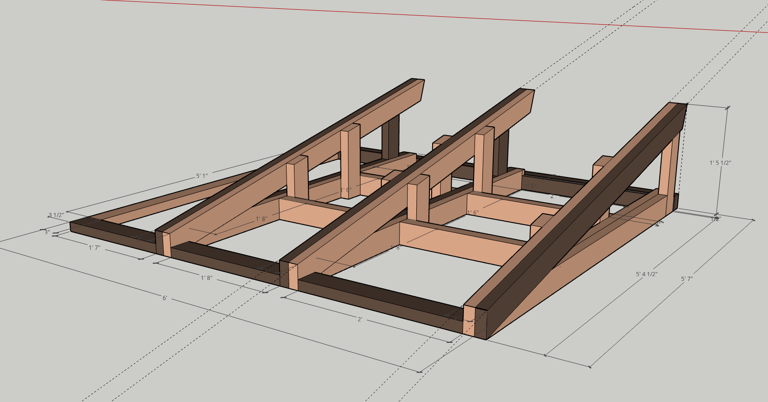Viewport: 768px width, 402px height.
Task: Click the 1' 7" dimension label
Action: (95, 248)
